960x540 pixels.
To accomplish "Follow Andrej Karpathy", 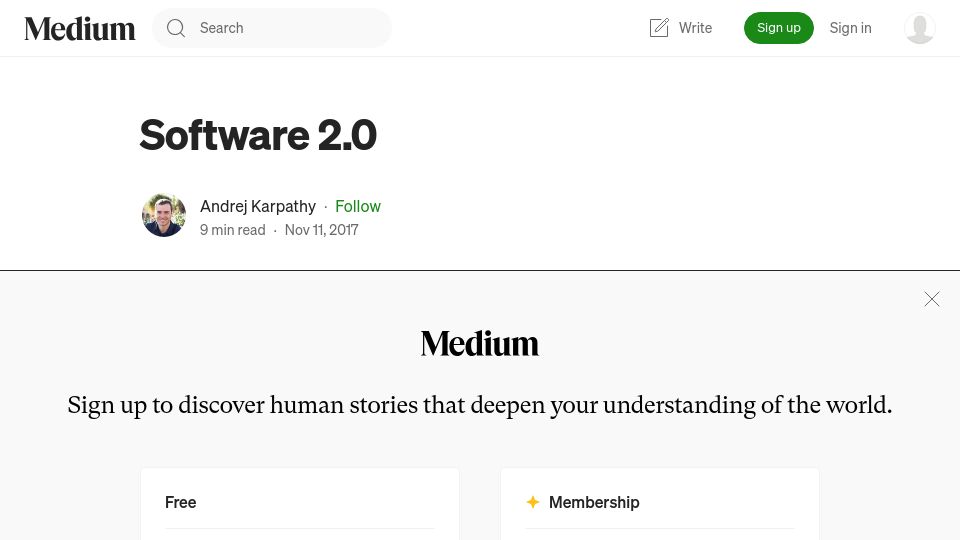I will tap(358, 206).
